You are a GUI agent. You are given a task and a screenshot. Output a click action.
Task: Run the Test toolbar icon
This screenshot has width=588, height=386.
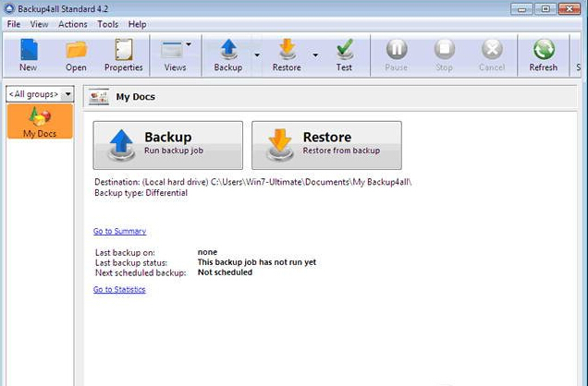pyautogui.click(x=344, y=54)
